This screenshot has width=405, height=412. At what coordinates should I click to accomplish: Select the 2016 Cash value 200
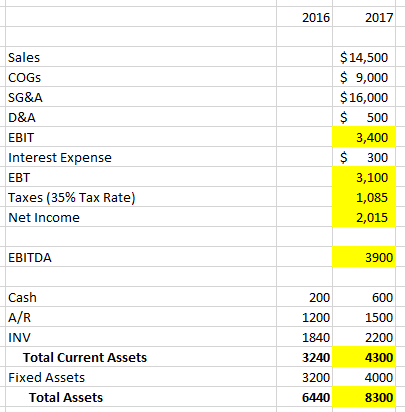[x=304, y=297]
